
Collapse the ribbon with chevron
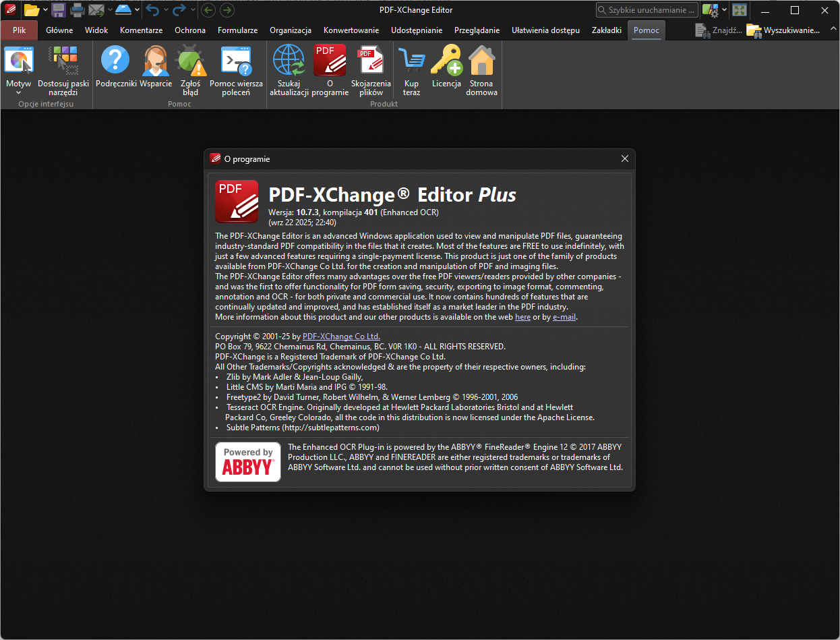click(x=832, y=30)
